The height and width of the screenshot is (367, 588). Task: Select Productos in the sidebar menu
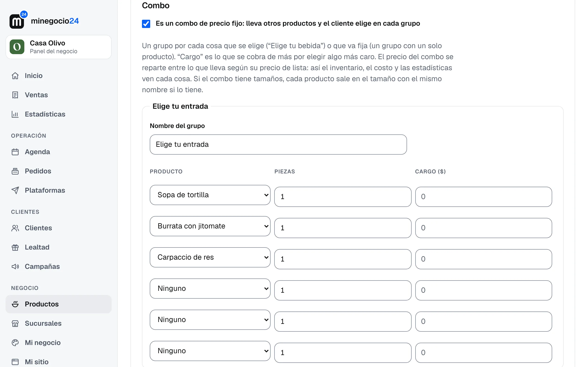[59, 304]
